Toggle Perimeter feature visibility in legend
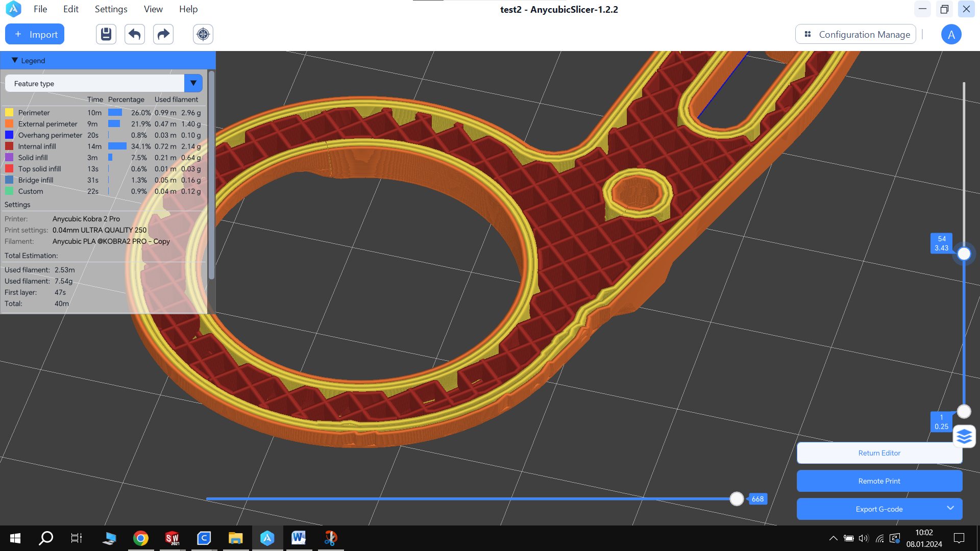The height and width of the screenshot is (551, 980). point(9,113)
